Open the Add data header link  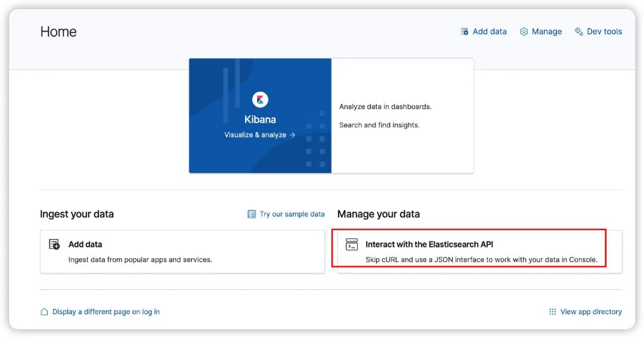pos(489,32)
